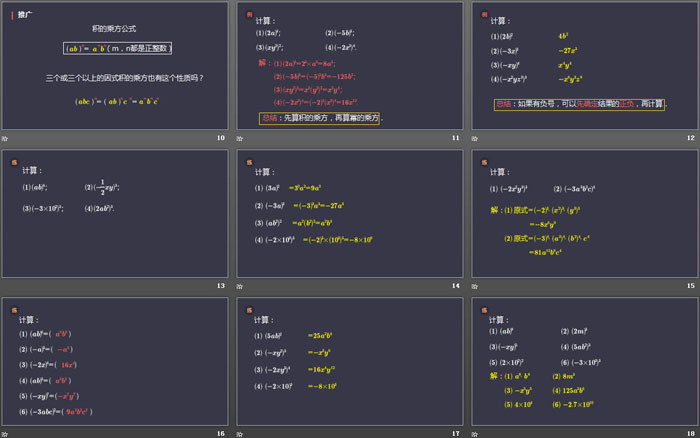The width and height of the screenshot is (700, 438).
Task: Click the animation star icon under slide 18
Action: [x=475, y=434]
